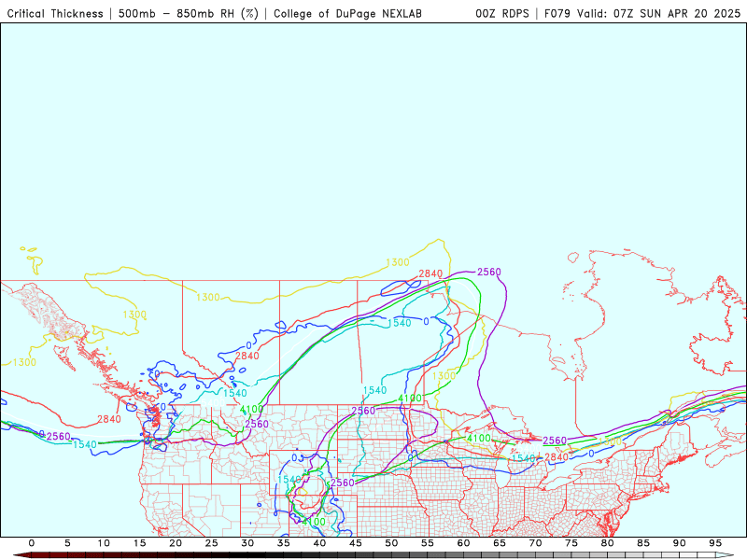
Task: Click cyan "1540" label over the Pacific Ocean
Action: click(85, 444)
